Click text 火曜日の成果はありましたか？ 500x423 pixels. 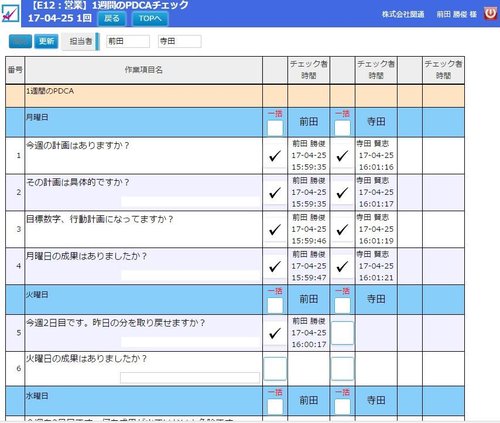86,359
